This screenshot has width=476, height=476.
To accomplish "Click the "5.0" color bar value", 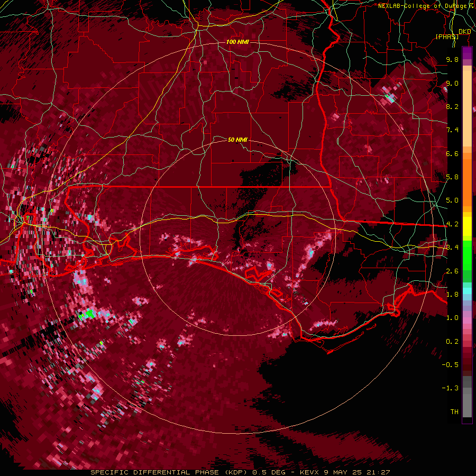I will 452,200.
